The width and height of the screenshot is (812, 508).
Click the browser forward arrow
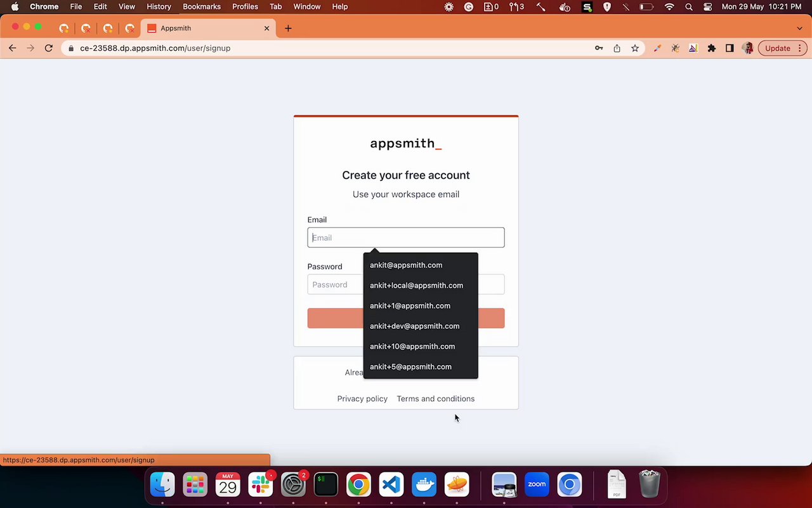click(x=30, y=48)
